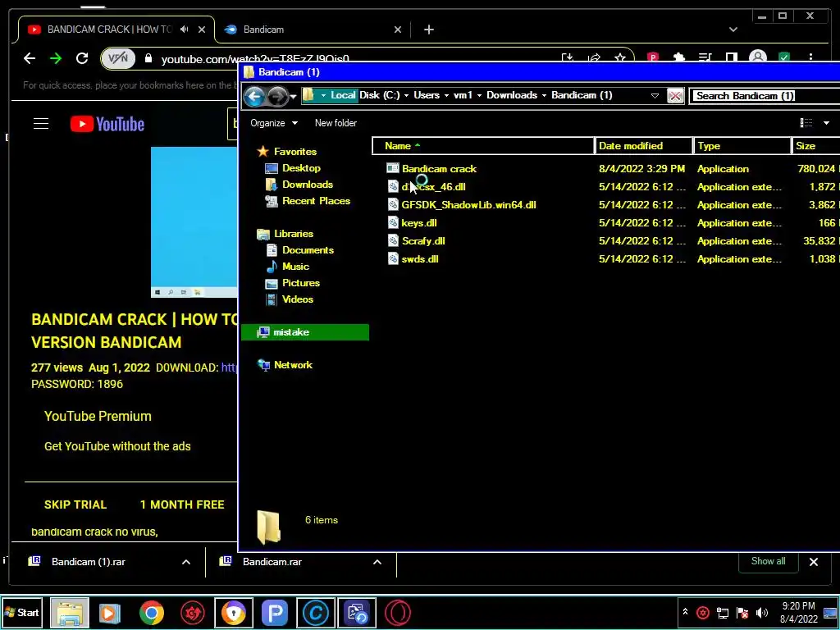Image resolution: width=840 pixels, height=630 pixels.
Task: Reload the YouTube page
Action: (82, 58)
